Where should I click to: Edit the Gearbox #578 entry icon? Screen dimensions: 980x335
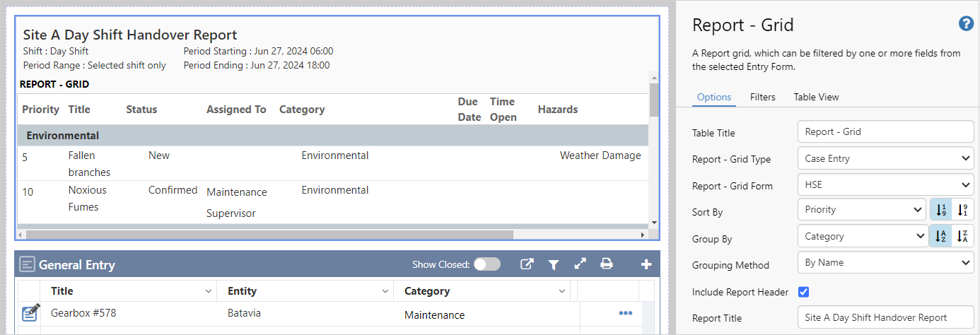tap(30, 312)
